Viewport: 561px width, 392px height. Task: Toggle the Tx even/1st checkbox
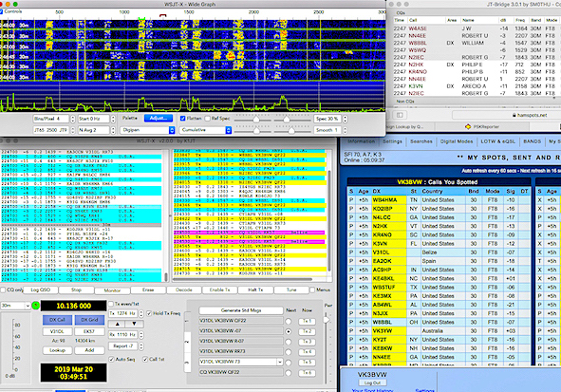111,304
